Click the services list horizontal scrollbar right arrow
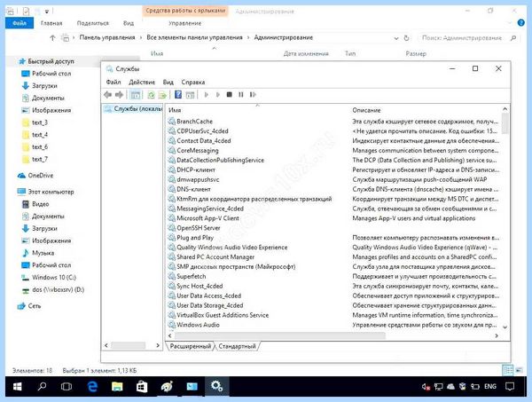The image size is (532, 402). [x=497, y=335]
